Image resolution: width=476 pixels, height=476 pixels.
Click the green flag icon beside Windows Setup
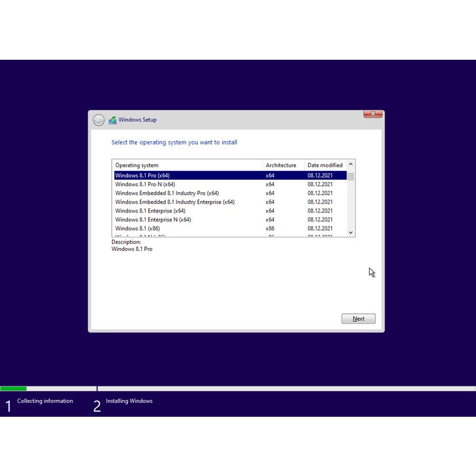pos(112,120)
